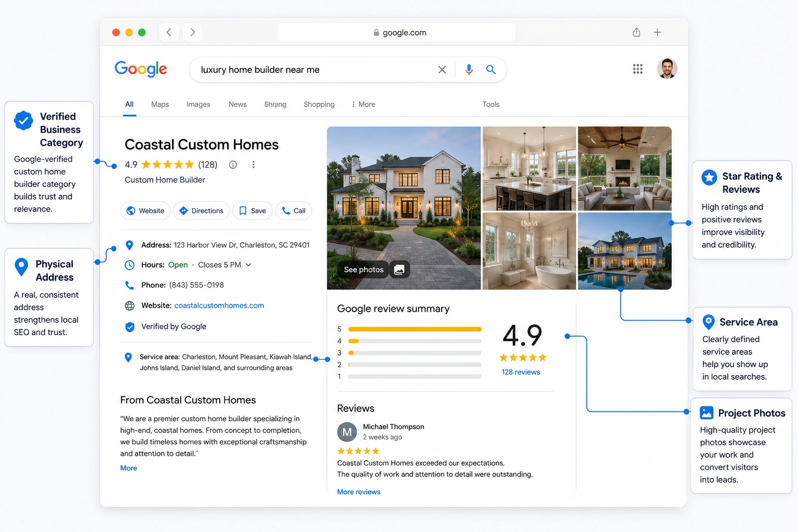Click the address location pin icon
The image size is (798, 532).
[129, 245]
